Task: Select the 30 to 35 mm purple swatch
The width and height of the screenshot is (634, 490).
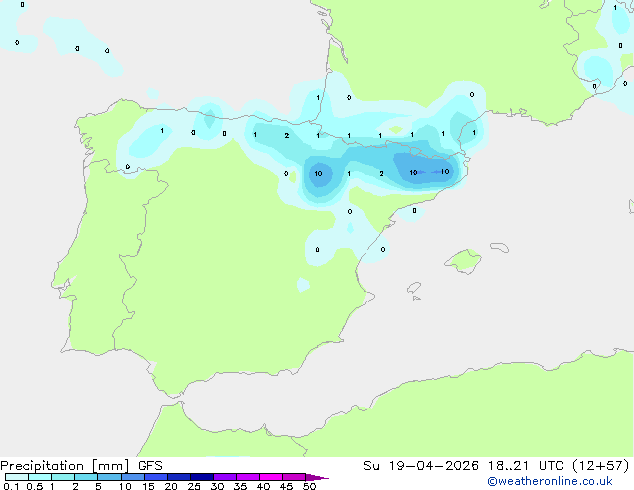Action: pos(225,477)
